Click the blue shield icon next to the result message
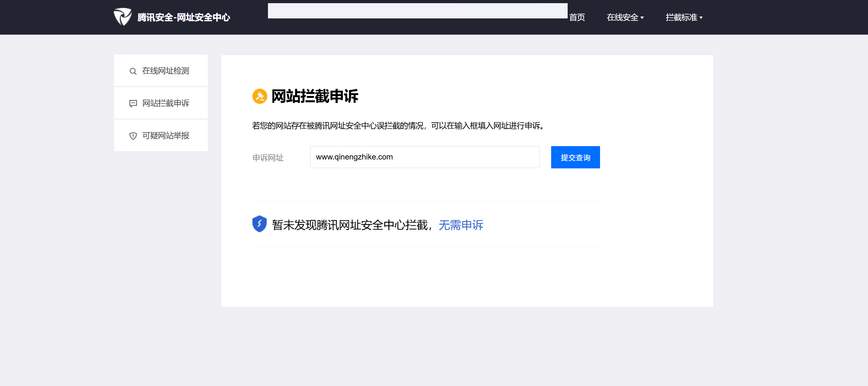Screen dimensions: 868x386 [259, 224]
